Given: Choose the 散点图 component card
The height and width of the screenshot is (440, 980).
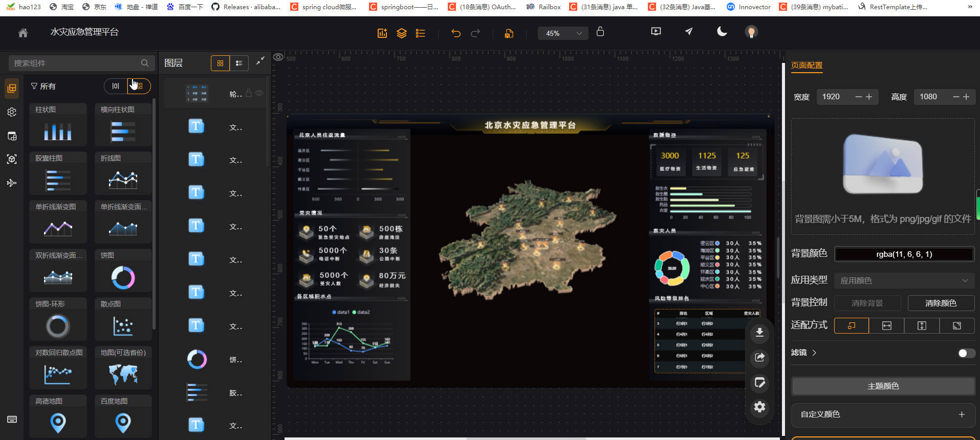Looking at the screenshot, I should 123,319.
